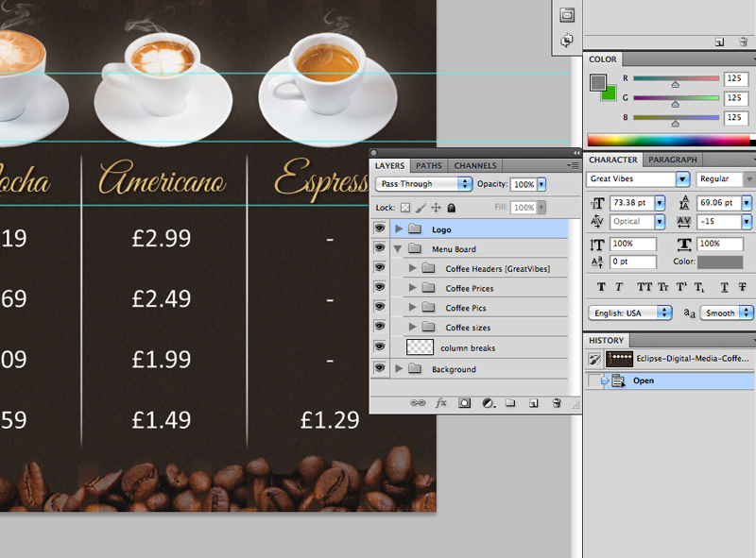Viewport: 756px width, 558px height.
Task: Apply All Caps text style
Action: (644, 287)
